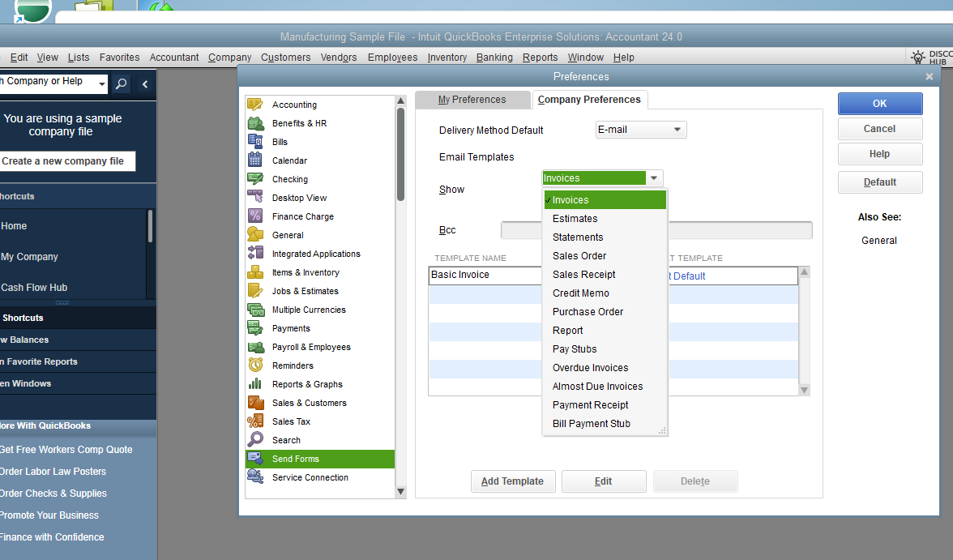This screenshot has height=560, width=953.
Task: Open Accounting preferences icon
Action: [255, 105]
